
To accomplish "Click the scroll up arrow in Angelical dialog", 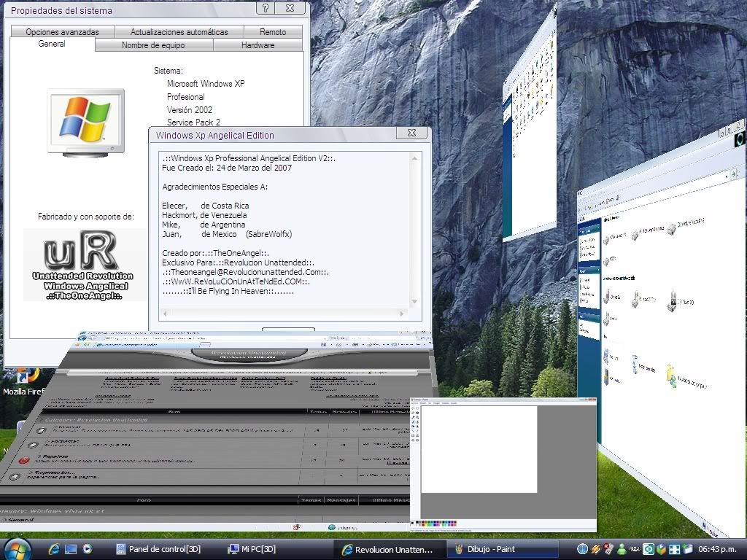I will point(414,158).
